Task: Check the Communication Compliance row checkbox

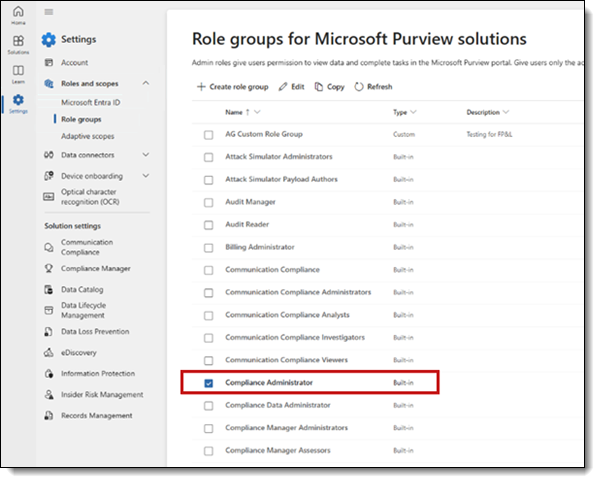Action: 209,270
